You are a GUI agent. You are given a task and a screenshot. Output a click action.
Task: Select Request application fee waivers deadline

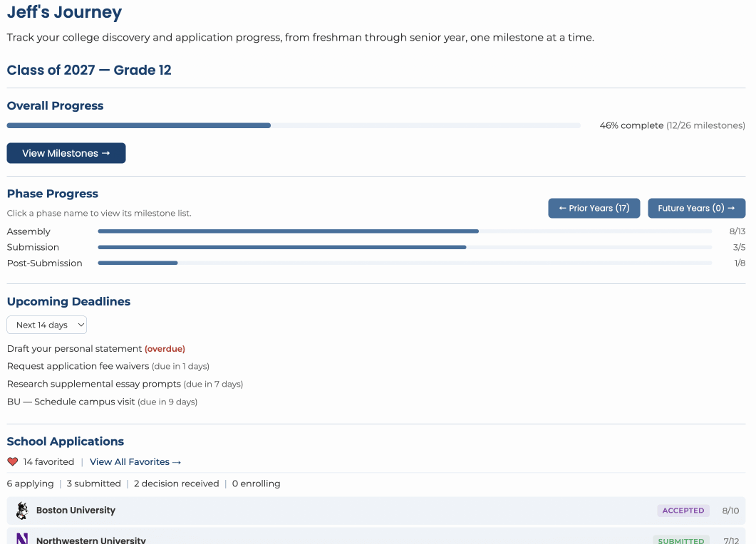108,366
